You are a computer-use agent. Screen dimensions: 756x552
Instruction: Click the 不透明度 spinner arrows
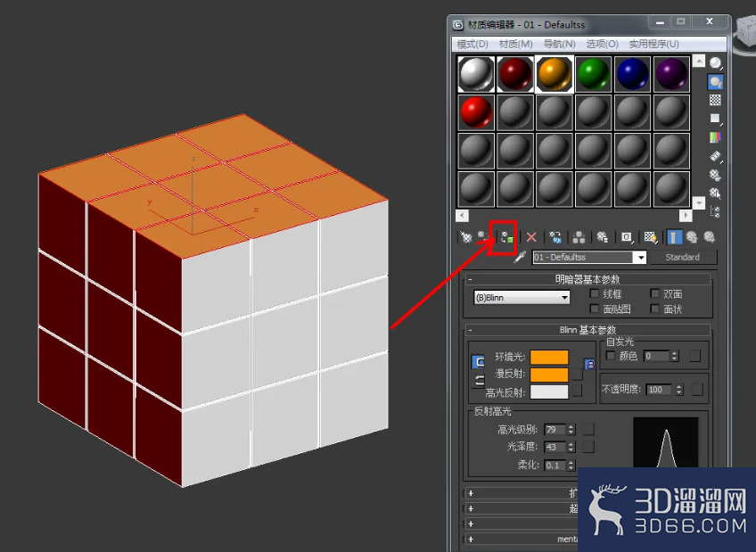[x=678, y=390]
